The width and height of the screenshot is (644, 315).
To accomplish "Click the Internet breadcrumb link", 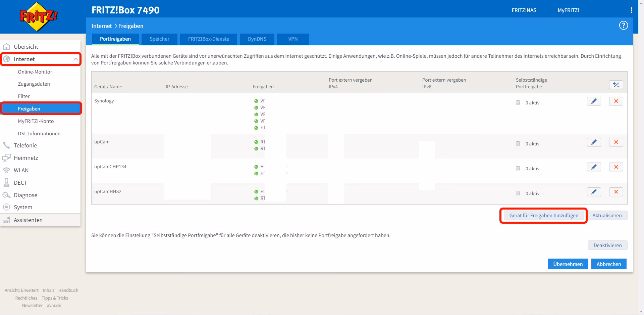I will (x=102, y=26).
